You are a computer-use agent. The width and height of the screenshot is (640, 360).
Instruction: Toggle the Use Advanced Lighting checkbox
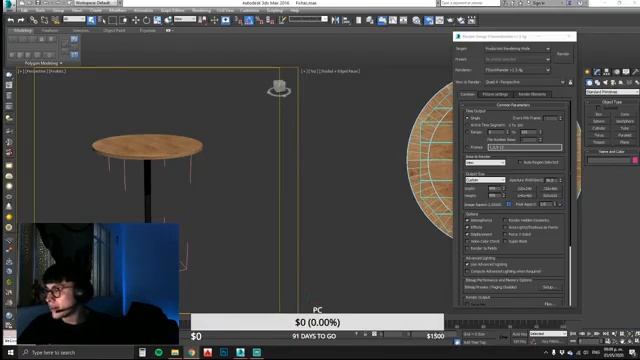tap(467, 264)
